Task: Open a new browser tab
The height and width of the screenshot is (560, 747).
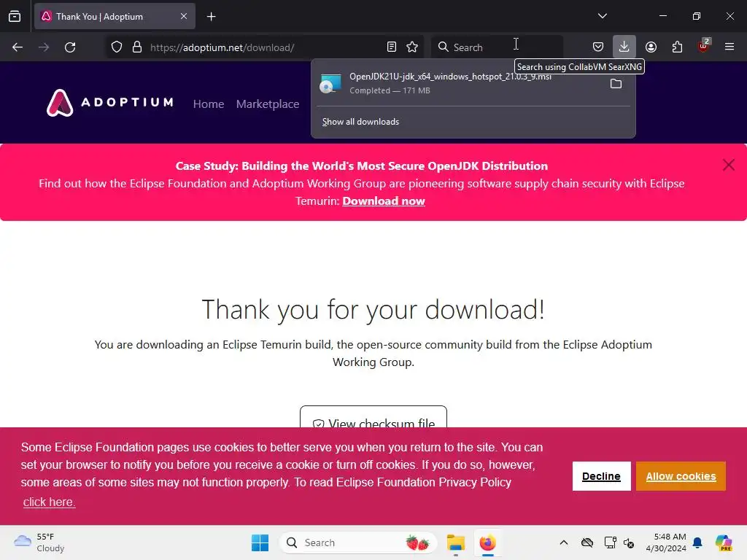Action: pos(211,17)
